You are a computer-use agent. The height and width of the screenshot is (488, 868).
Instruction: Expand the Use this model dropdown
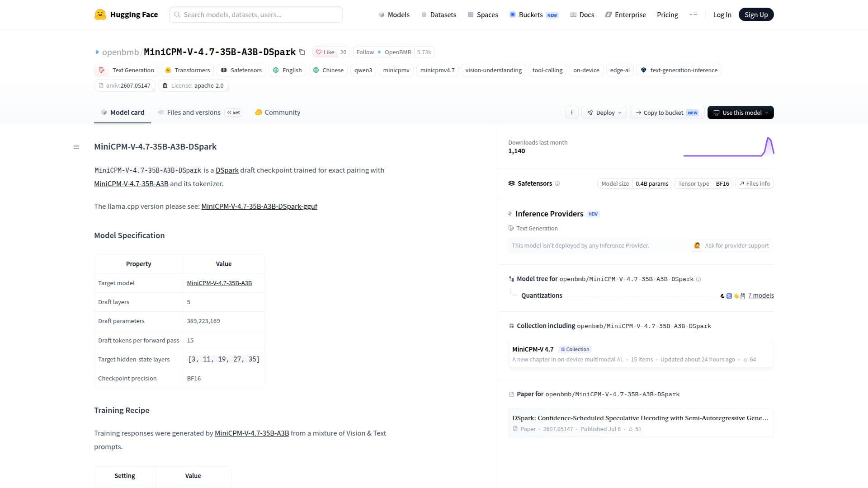coord(741,113)
